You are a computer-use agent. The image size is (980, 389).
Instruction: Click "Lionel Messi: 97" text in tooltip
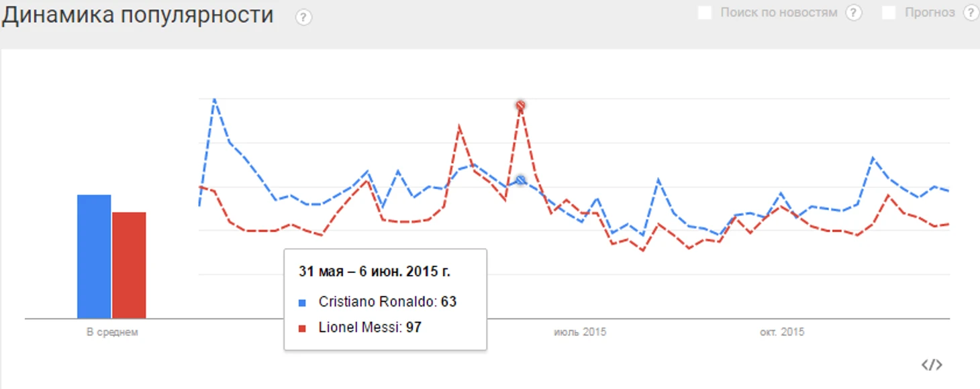point(370,327)
